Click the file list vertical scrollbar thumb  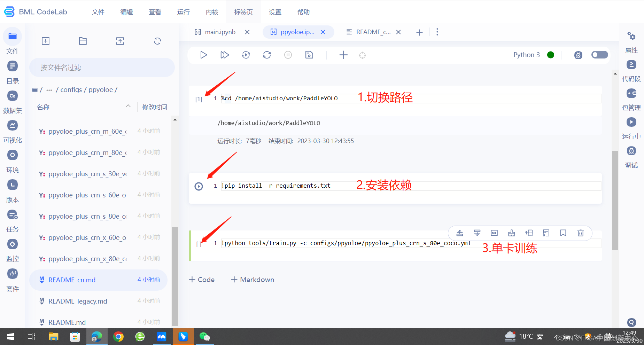click(175, 276)
